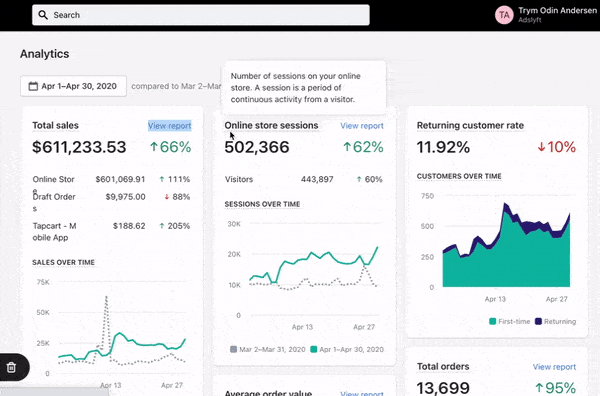Click the Total orders heading
This screenshot has width=600, height=396.
tap(443, 367)
